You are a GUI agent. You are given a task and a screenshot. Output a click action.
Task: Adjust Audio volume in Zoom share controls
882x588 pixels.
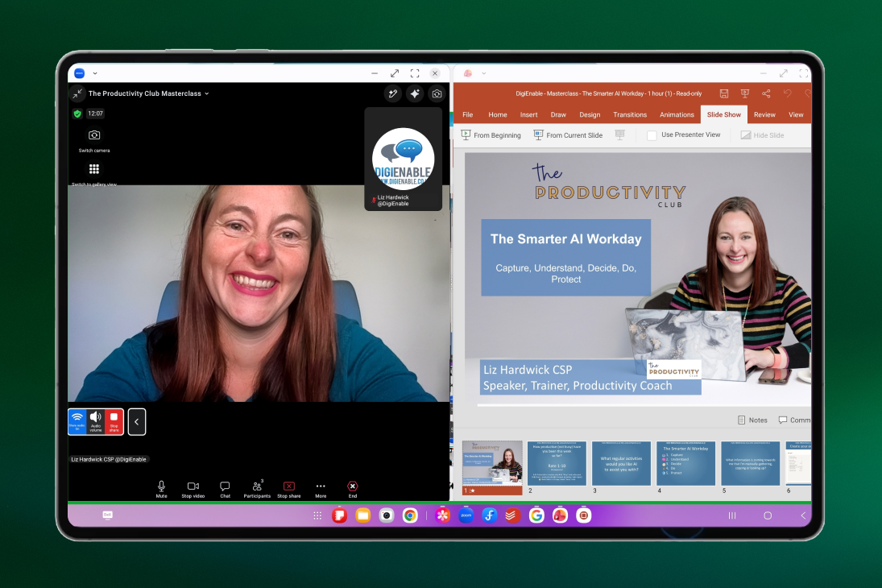[x=96, y=421]
